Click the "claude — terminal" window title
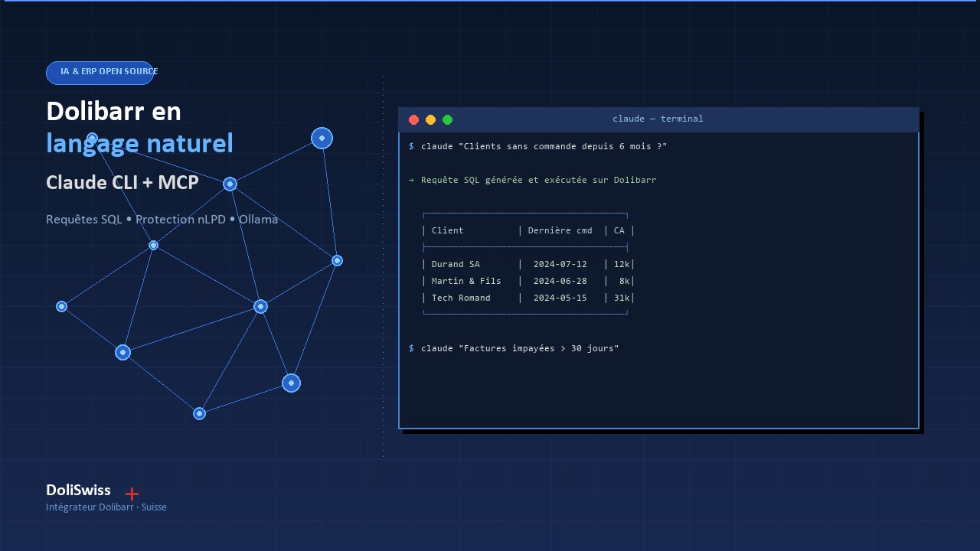Image resolution: width=980 pixels, height=551 pixels. point(658,119)
